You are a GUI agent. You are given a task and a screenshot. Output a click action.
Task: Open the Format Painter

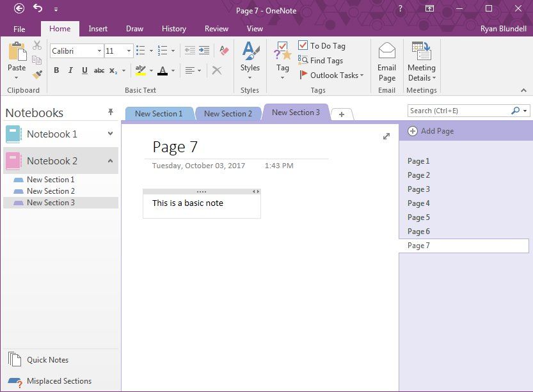click(x=37, y=75)
